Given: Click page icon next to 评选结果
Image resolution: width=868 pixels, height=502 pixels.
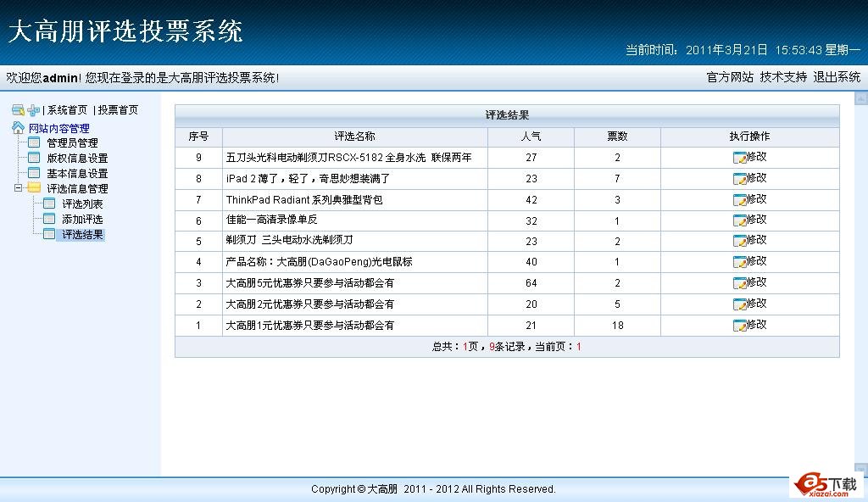Looking at the screenshot, I should point(49,234).
